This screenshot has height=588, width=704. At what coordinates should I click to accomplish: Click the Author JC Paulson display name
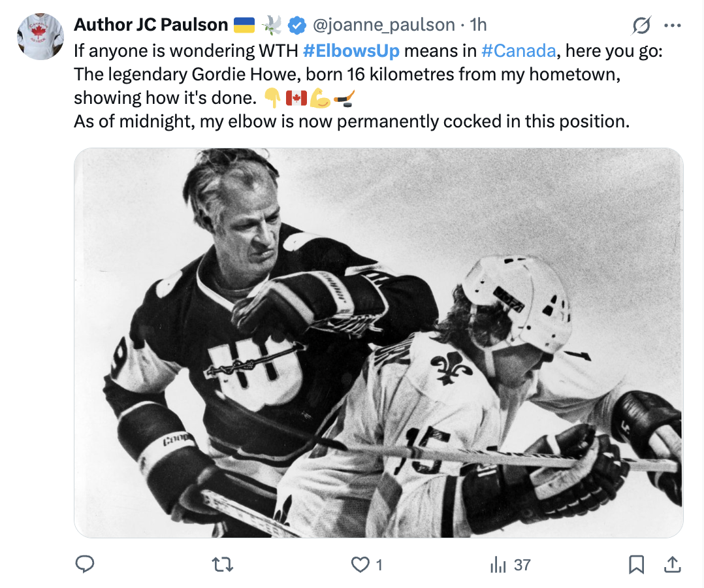[x=151, y=25]
